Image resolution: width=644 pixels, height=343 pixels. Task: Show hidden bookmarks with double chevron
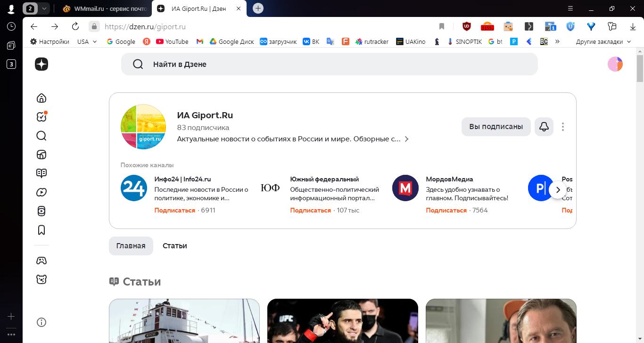[x=558, y=41]
